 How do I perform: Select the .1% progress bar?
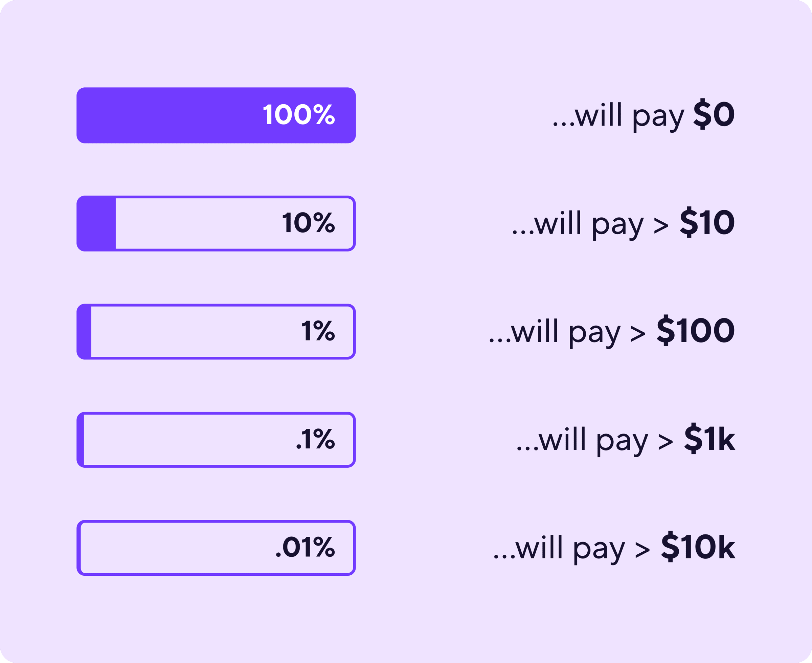216,440
